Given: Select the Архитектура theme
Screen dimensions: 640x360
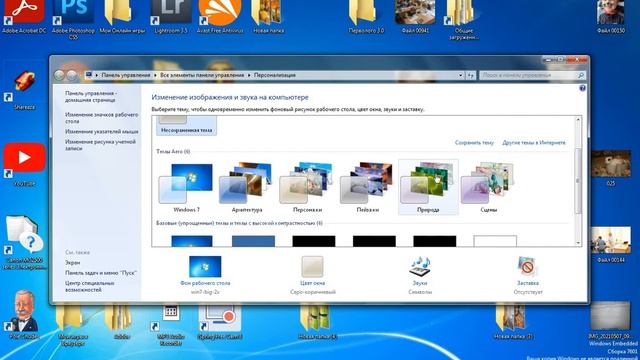Looking at the screenshot, I should [x=247, y=187].
